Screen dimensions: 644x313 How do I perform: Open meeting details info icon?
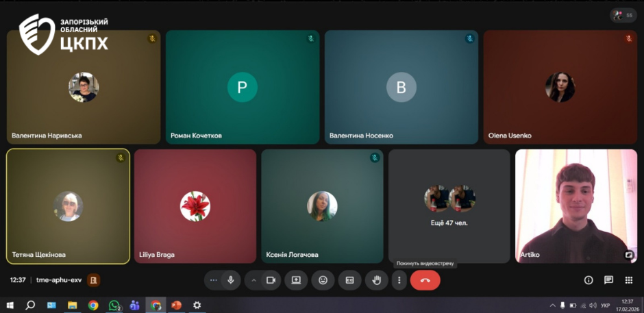pos(588,280)
